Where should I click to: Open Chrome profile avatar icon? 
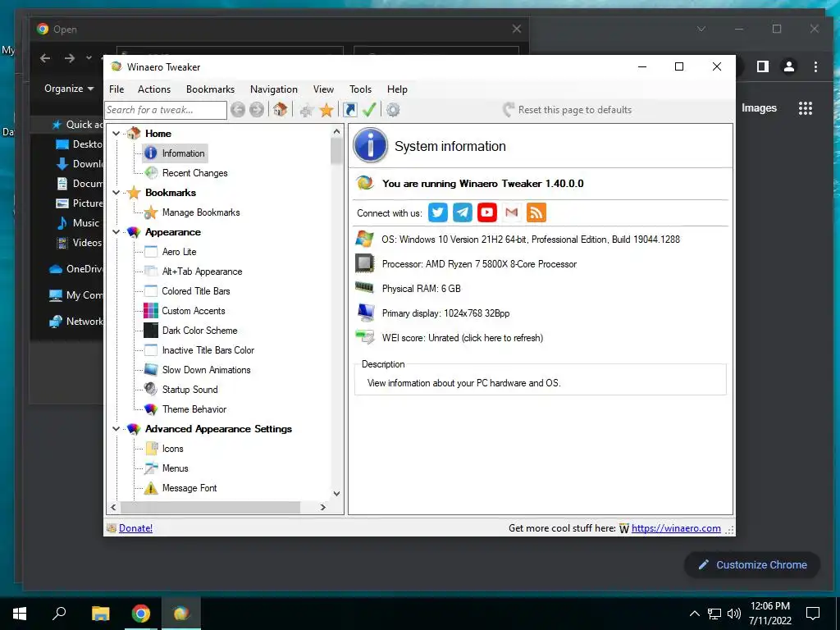[788, 66]
